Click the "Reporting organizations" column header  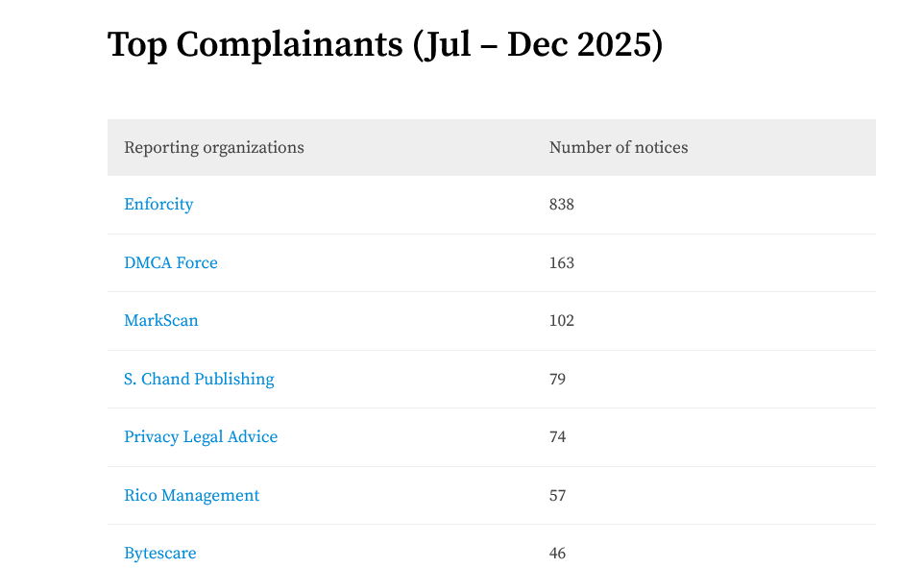coord(214,148)
